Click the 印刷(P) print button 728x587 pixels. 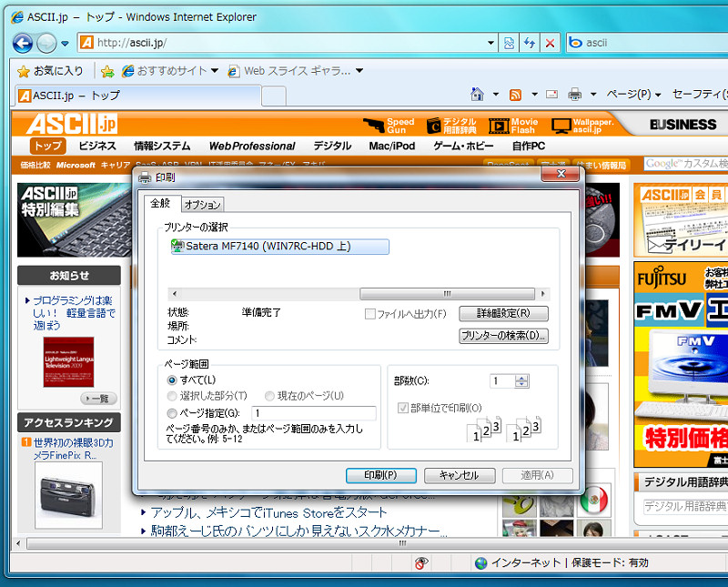pyautogui.click(x=380, y=475)
